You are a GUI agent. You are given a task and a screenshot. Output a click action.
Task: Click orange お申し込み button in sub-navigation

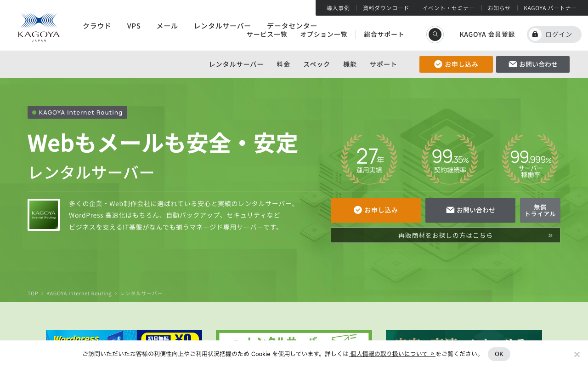[x=456, y=64]
